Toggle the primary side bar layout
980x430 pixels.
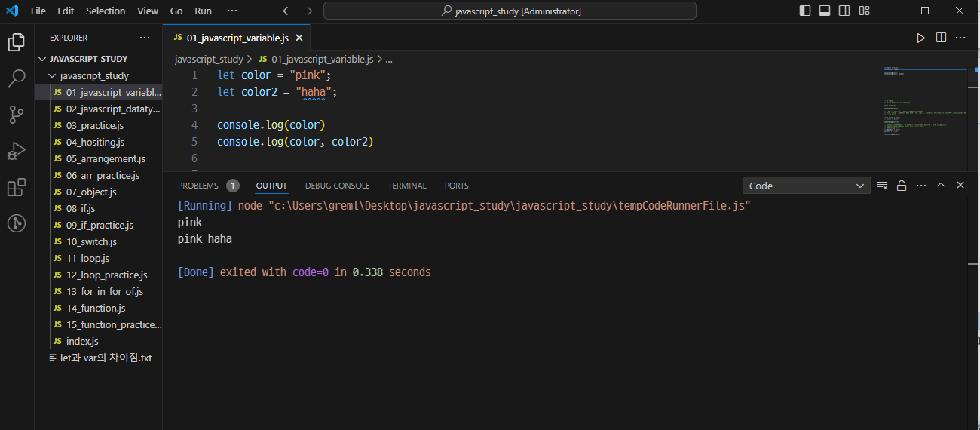pyautogui.click(x=805, y=11)
